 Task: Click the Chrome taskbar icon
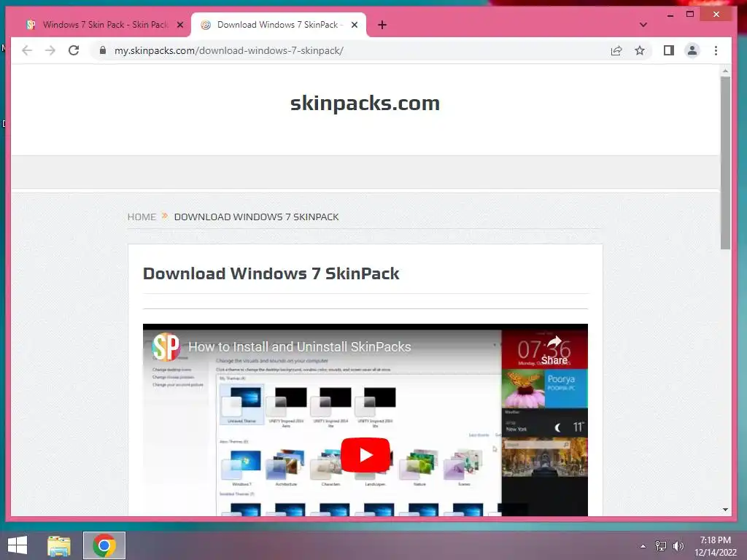(x=104, y=545)
